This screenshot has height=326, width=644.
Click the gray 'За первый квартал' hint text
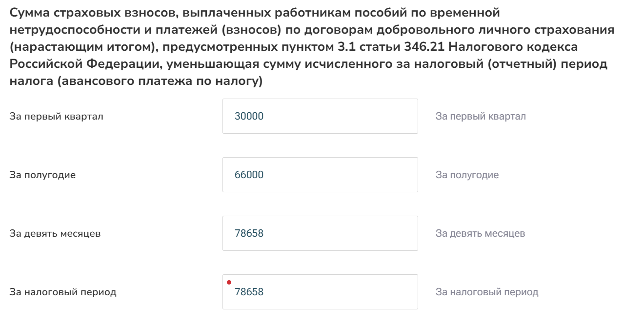(481, 117)
